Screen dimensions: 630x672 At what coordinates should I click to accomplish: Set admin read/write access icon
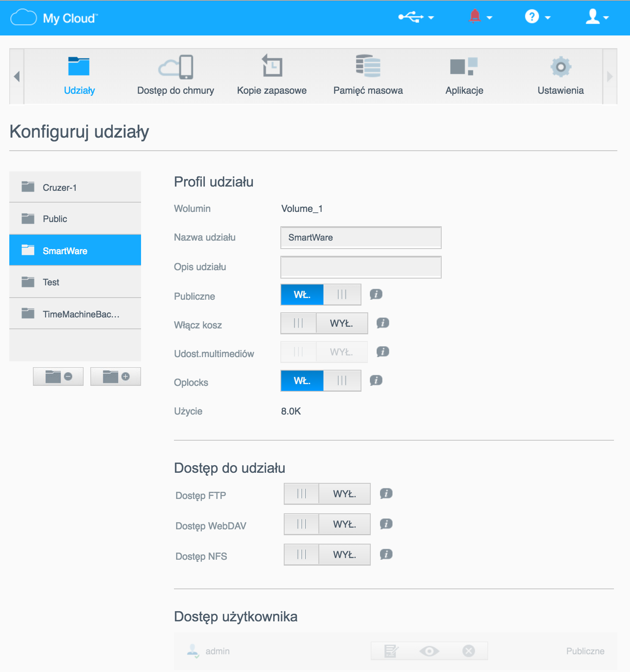coord(391,651)
